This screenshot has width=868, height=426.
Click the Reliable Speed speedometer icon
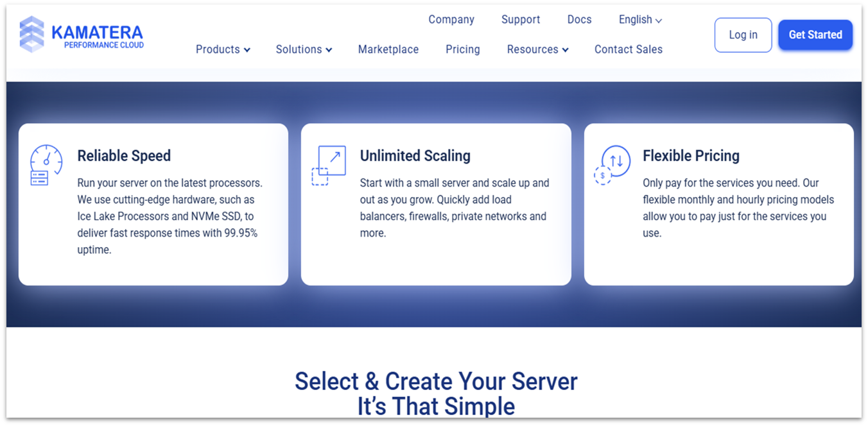[47, 166]
